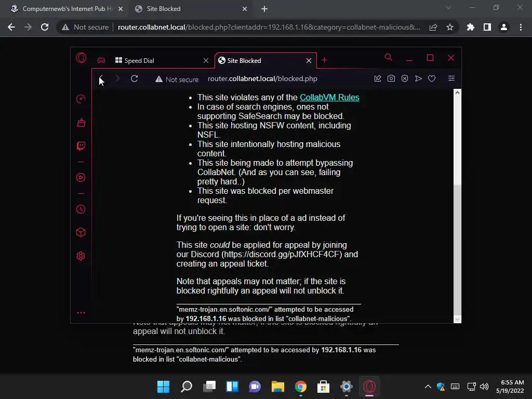This screenshot has width=532, height=399.
Task: Go back in Chrome
Action: tap(11, 27)
